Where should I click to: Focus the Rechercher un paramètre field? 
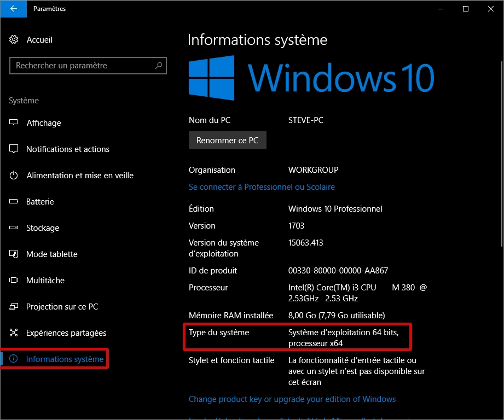82,66
